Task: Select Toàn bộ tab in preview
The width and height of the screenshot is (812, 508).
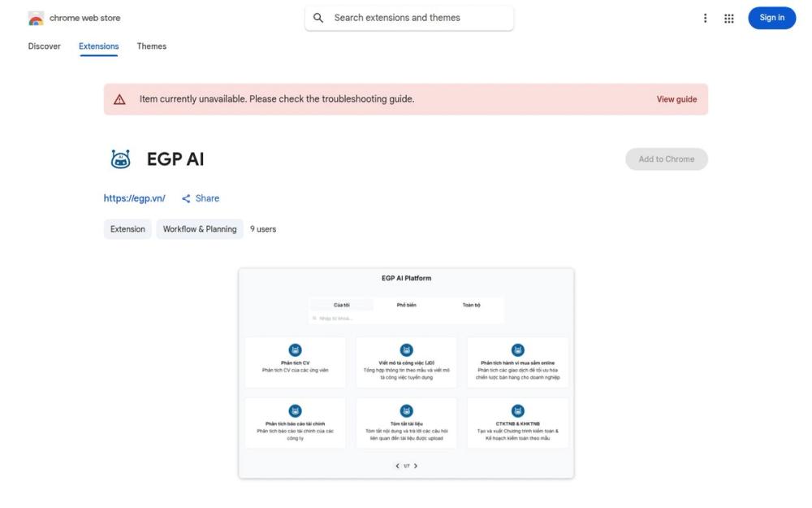Action: coord(471,305)
